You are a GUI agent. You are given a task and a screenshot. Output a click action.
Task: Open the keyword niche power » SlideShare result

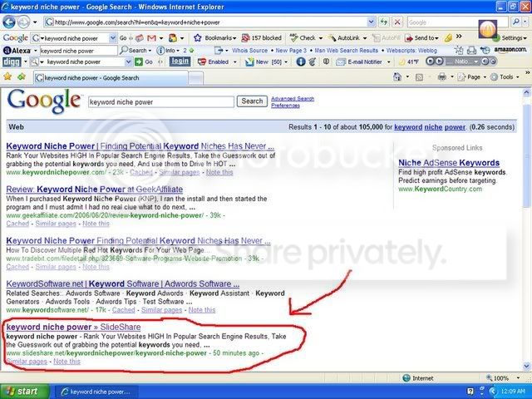tap(73, 327)
